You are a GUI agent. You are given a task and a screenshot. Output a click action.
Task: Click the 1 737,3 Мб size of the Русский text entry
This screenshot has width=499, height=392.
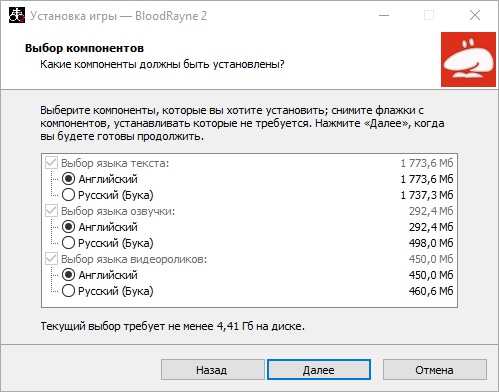tap(427, 195)
